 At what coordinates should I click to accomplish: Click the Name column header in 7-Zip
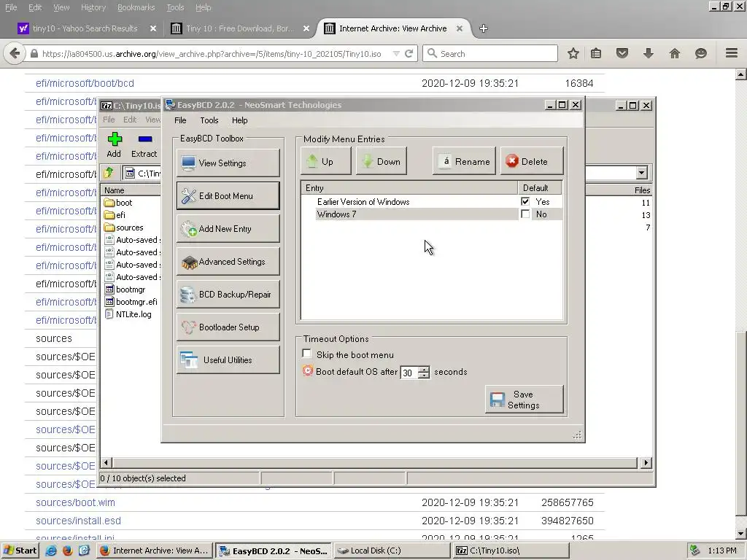tap(131, 190)
